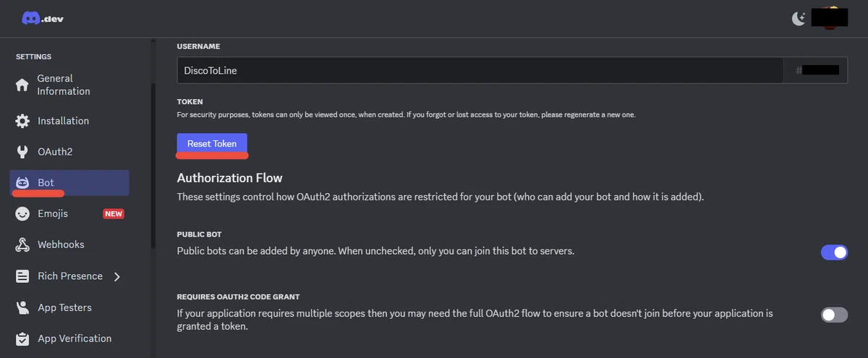Open General Information home icon

click(22, 85)
